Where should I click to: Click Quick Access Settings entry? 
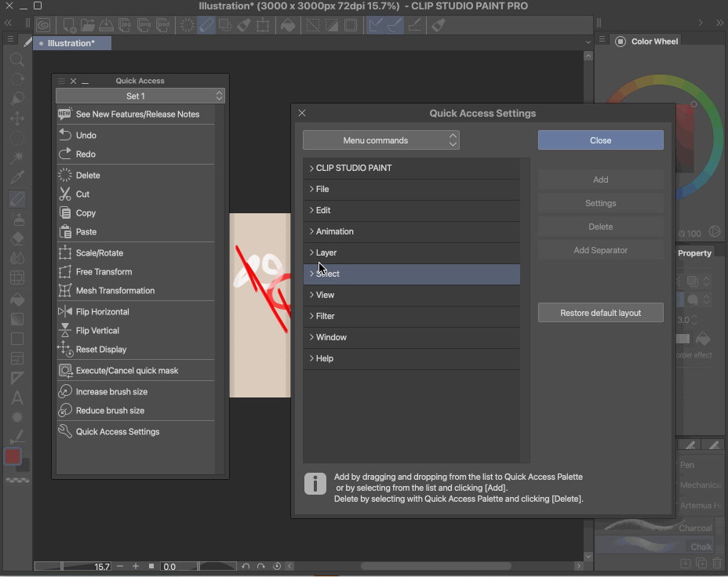(x=136, y=432)
